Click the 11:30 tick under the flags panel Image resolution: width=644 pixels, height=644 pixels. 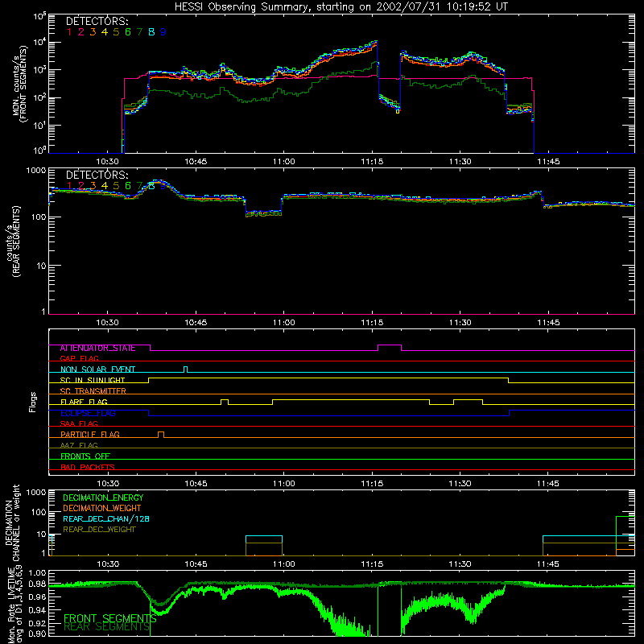[460, 484]
